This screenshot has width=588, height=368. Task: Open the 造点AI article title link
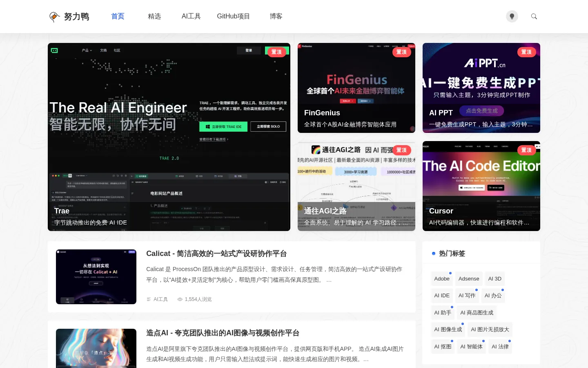click(x=223, y=333)
